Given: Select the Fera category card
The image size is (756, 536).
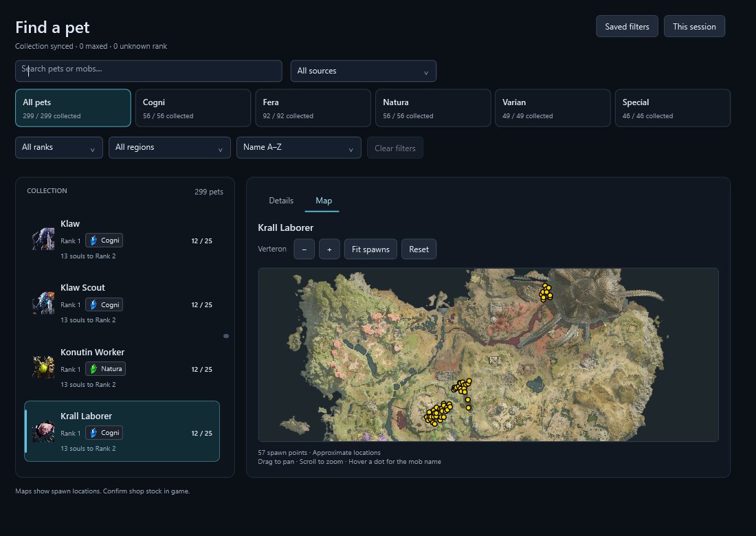Looking at the screenshot, I should click(x=313, y=108).
